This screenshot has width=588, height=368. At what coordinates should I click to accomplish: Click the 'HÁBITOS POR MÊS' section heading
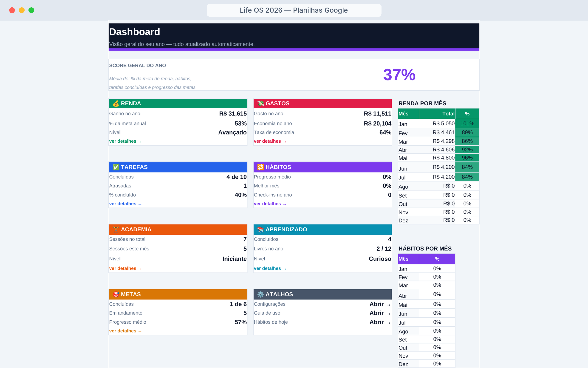(425, 249)
